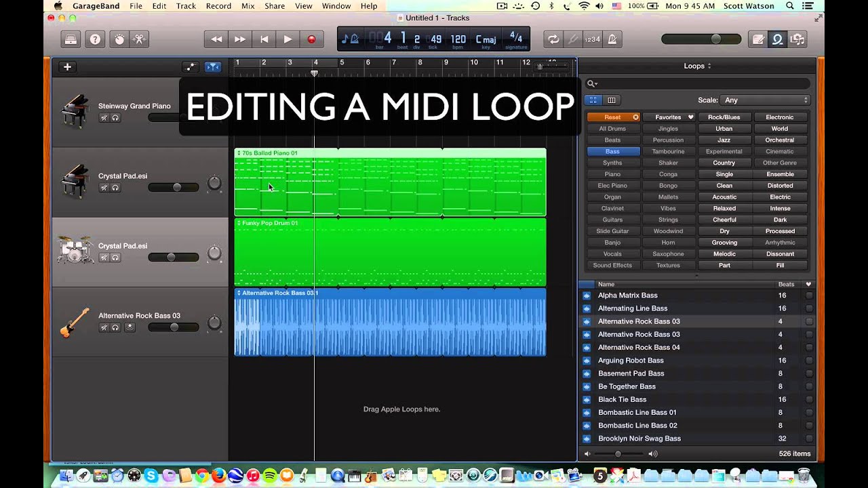The width and height of the screenshot is (868, 488).
Task: Filter loops by Rock/Blues genre
Action: [x=724, y=117]
